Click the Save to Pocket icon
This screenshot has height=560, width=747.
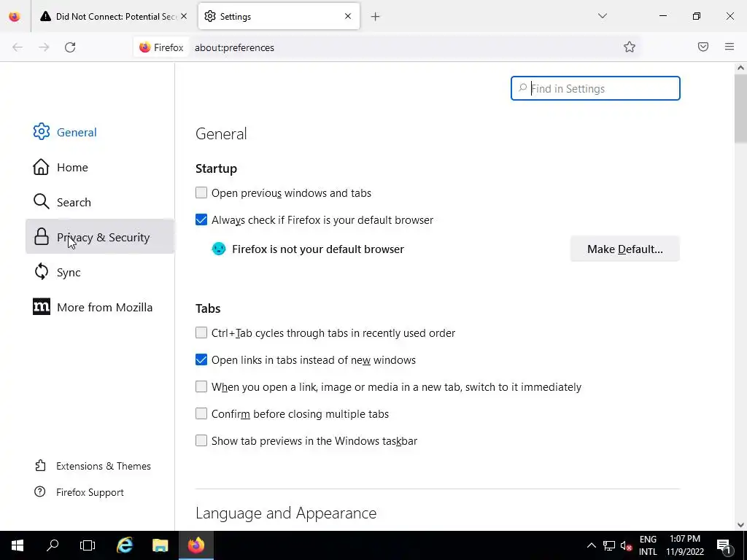pos(703,47)
